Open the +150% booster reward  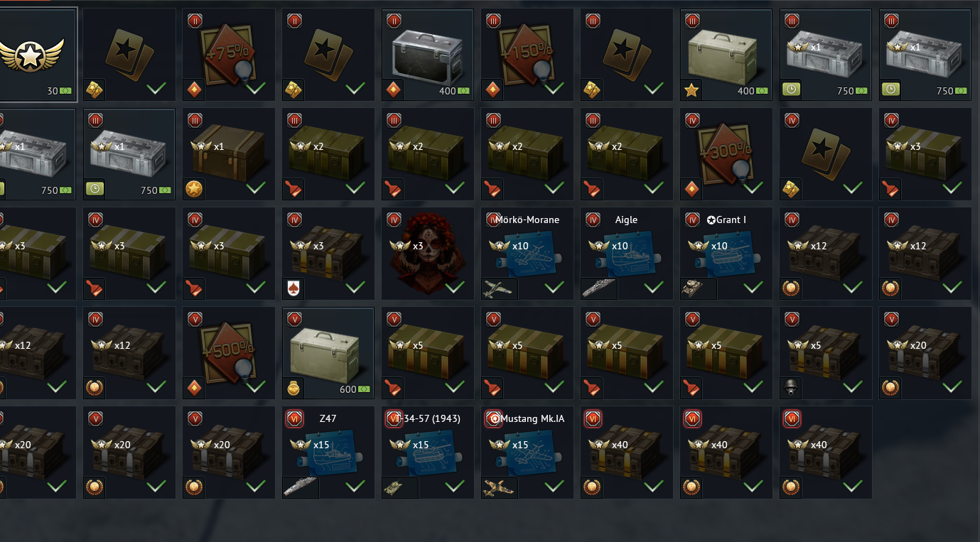click(x=527, y=55)
